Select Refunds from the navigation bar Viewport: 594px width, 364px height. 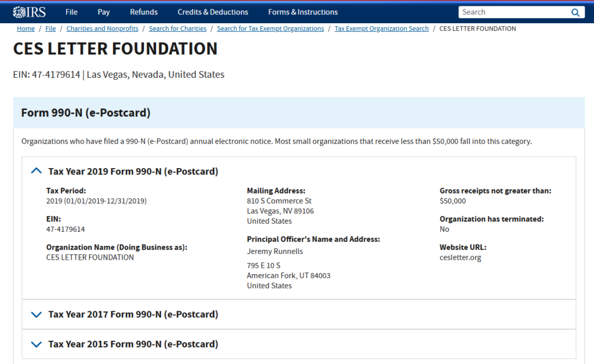click(143, 12)
